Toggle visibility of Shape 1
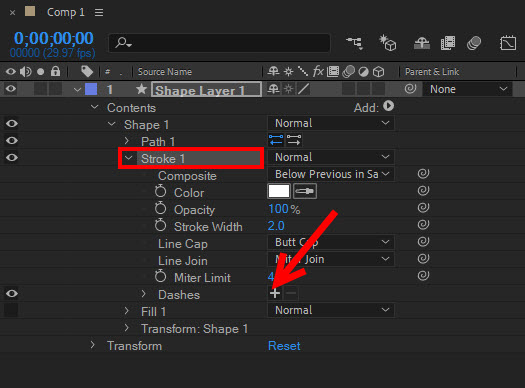525x388 pixels. (x=12, y=124)
